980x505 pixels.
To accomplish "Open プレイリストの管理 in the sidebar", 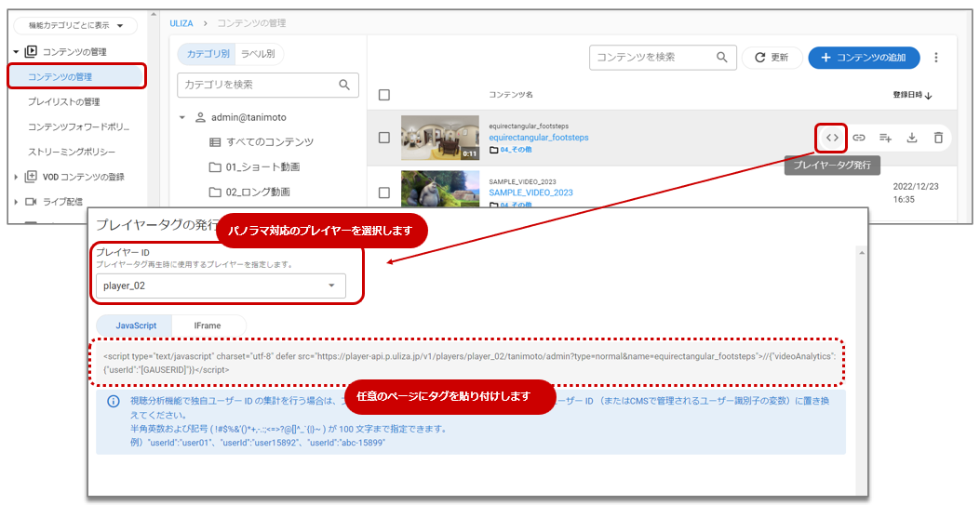I will [x=63, y=101].
